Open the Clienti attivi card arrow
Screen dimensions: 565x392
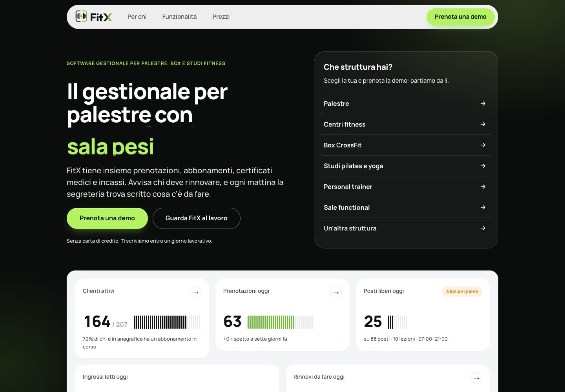coord(195,292)
